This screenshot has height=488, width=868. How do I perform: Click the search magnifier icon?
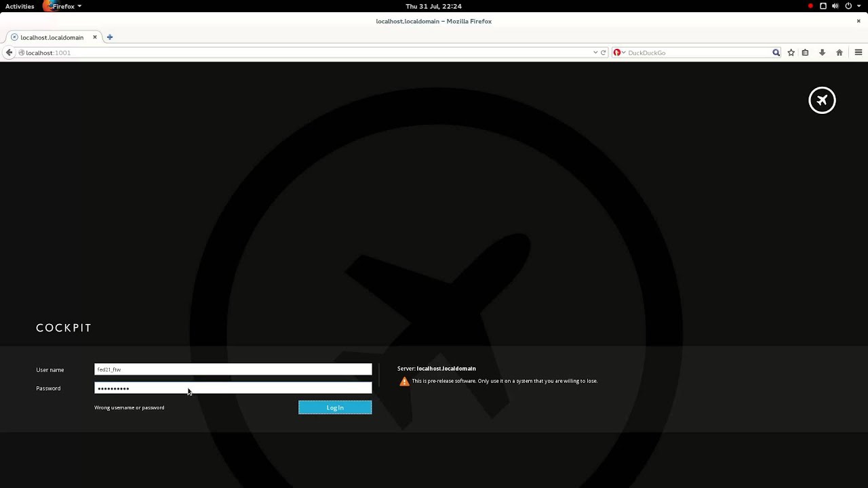776,52
